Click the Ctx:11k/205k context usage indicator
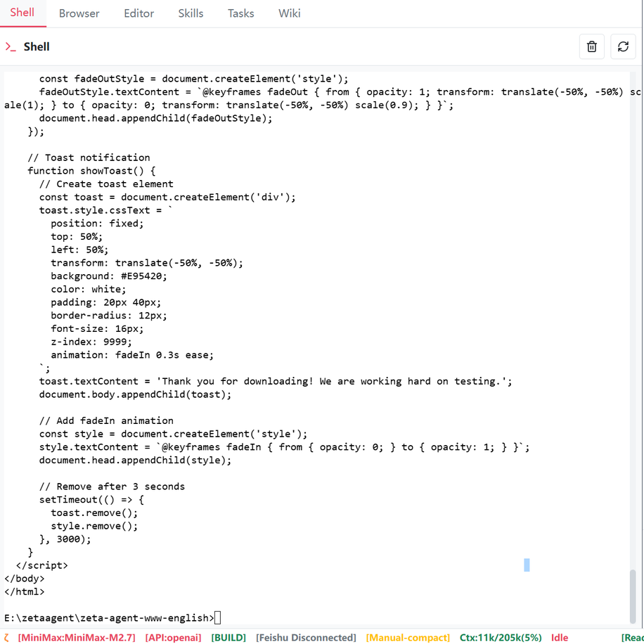This screenshot has width=644, height=644. click(501, 637)
